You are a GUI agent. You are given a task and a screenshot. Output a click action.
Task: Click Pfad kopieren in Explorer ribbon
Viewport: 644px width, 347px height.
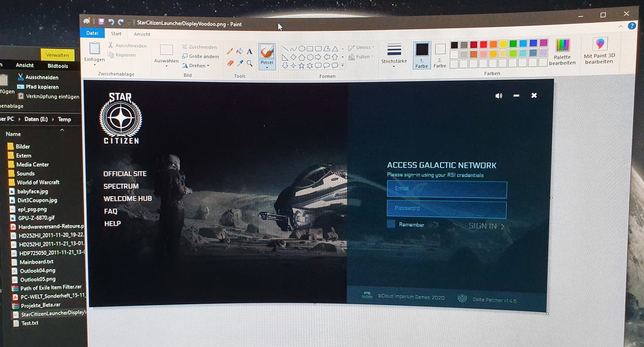(x=38, y=87)
